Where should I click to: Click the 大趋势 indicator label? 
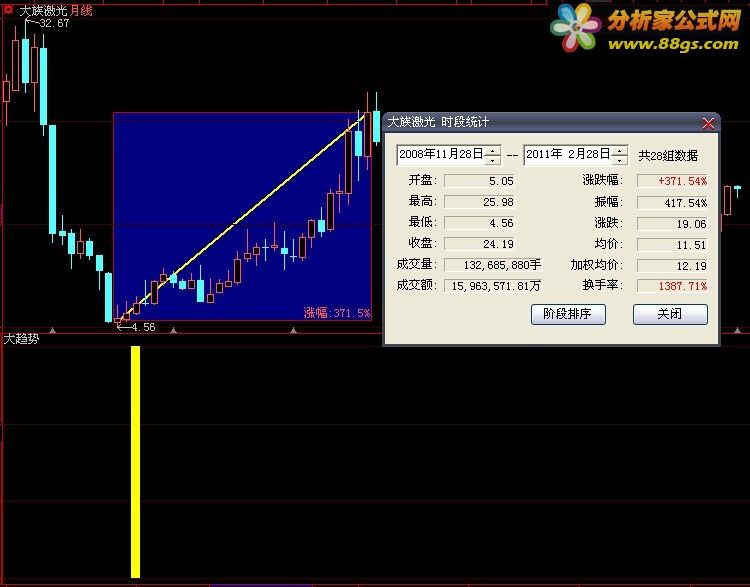pyautogui.click(x=21, y=339)
